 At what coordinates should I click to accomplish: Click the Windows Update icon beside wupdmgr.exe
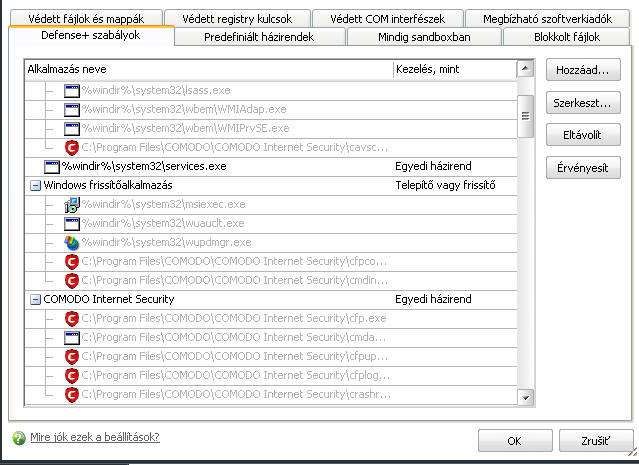coord(72,243)
